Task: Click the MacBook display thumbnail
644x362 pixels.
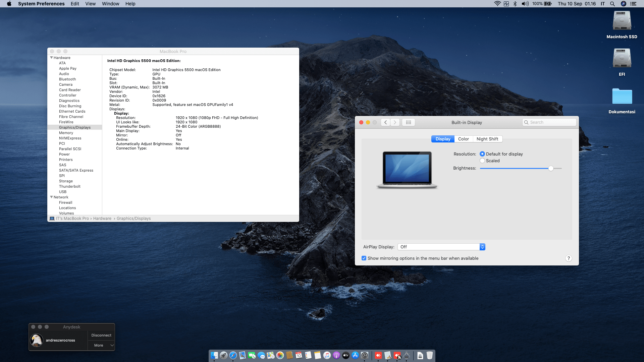Action: coord(407,170)
